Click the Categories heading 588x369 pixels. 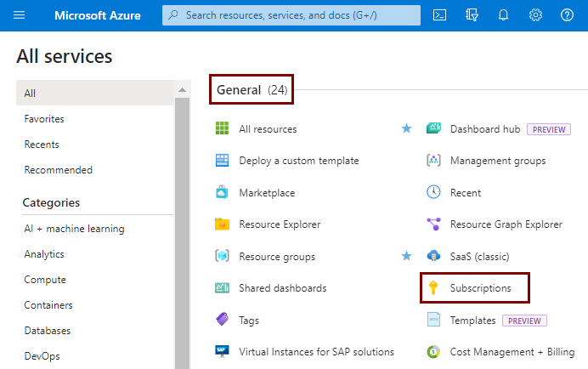point(51,202)
